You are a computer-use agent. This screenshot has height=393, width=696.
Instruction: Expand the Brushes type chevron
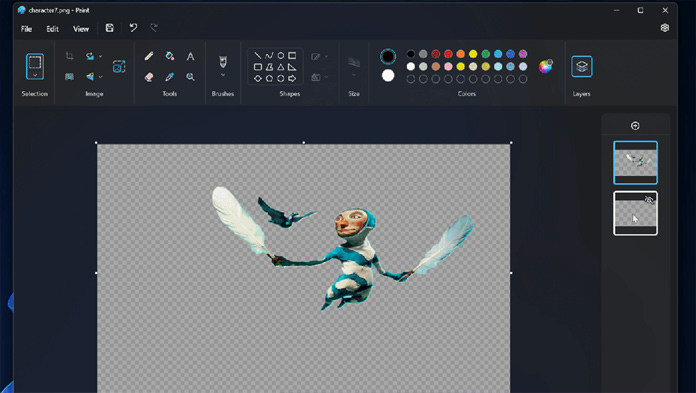223,75
